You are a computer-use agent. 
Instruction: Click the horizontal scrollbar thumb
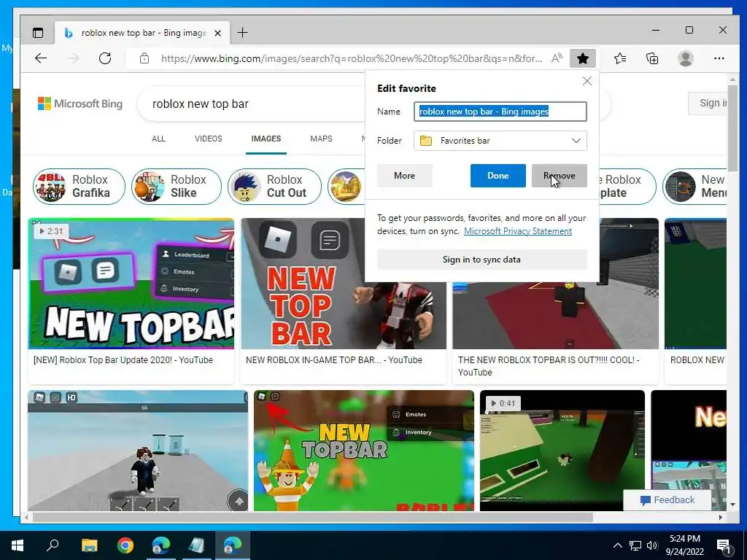(312, 517)
